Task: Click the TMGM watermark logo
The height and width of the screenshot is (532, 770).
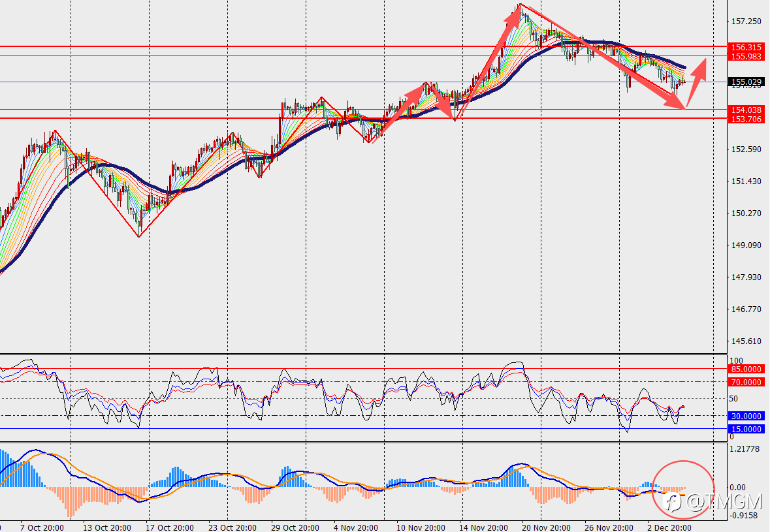Action: 712,501
